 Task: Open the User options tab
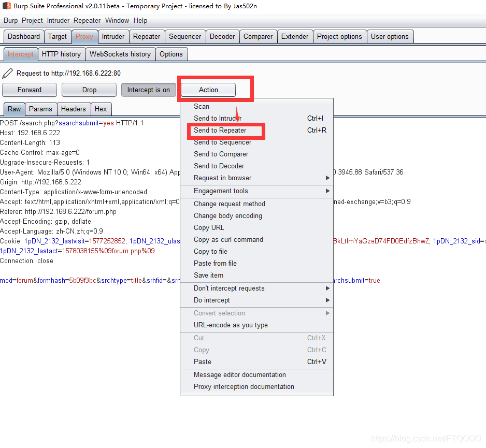click(390, 37)
